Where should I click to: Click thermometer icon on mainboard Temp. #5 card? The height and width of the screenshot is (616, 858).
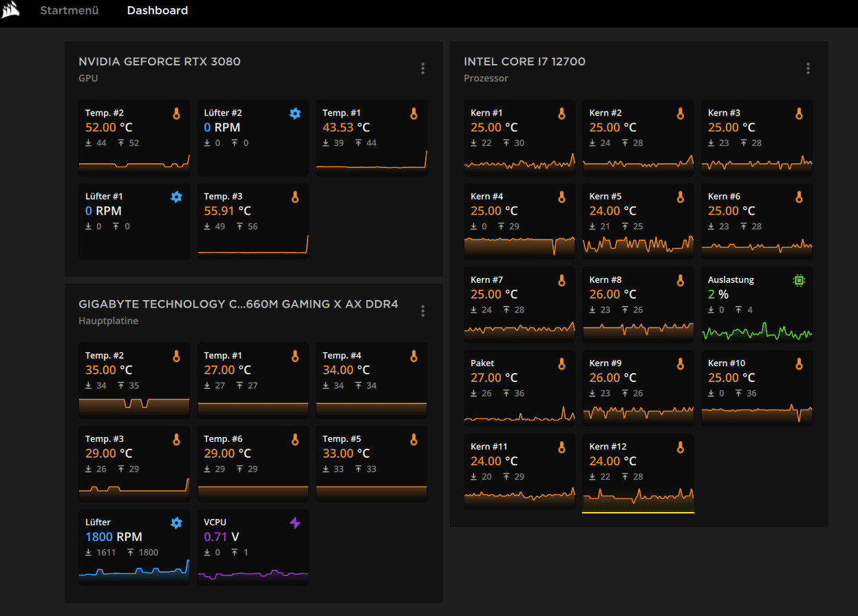pos(414,439)
